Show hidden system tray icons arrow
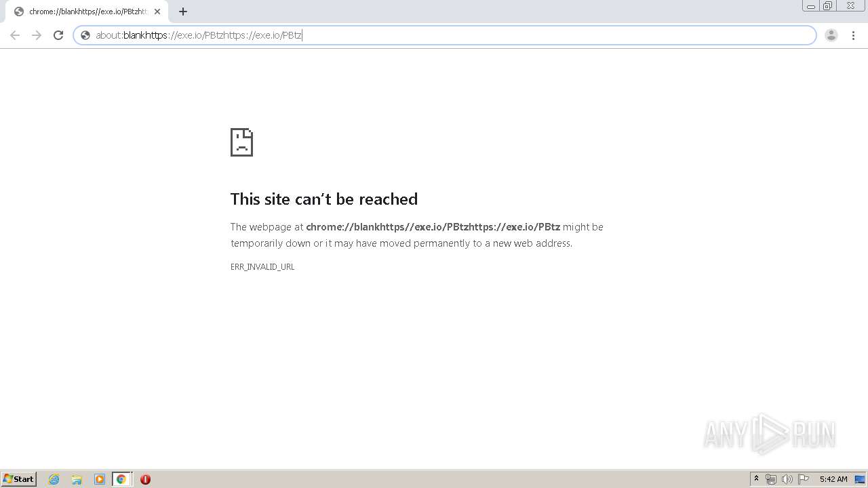This screenshot has width=868, height=488. [x=757, y=479]
